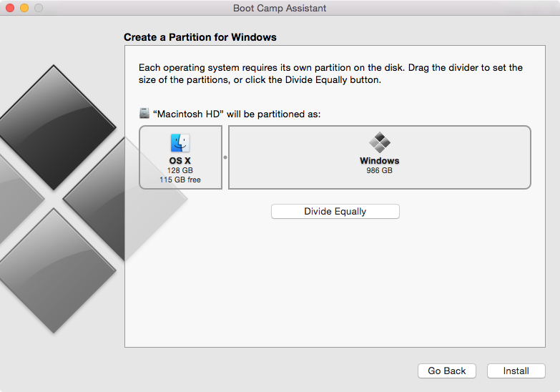Click the Go Back button
This screenshot has height=392, width=560.
(447, 371)
